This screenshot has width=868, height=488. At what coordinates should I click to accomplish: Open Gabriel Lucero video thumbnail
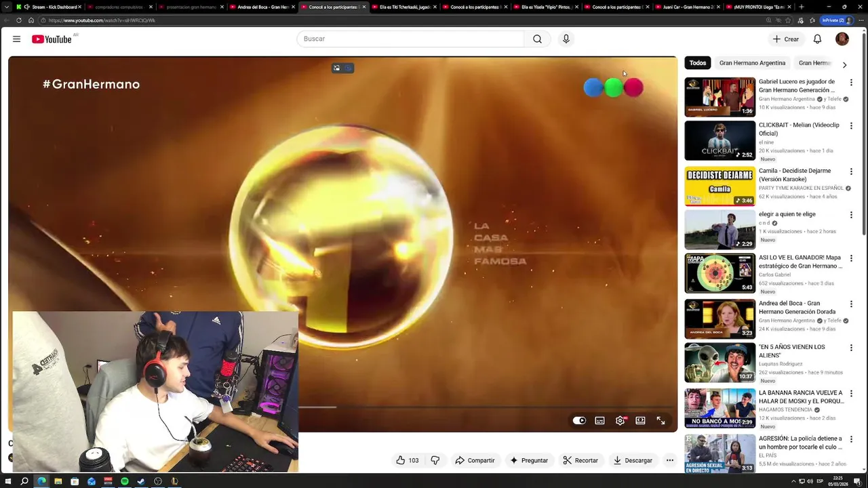(719, 97)
